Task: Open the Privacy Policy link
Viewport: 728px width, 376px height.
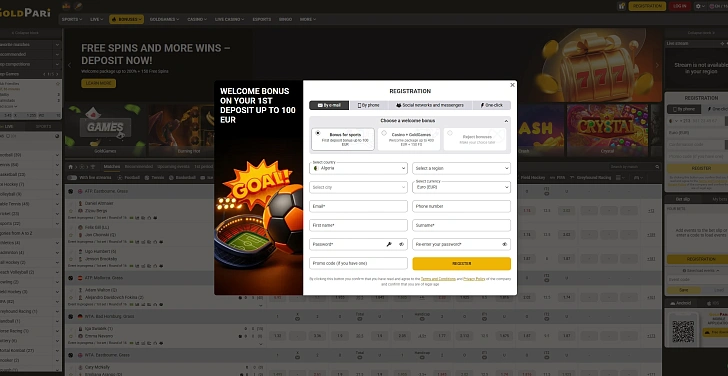Action: (x=474, y=279)
